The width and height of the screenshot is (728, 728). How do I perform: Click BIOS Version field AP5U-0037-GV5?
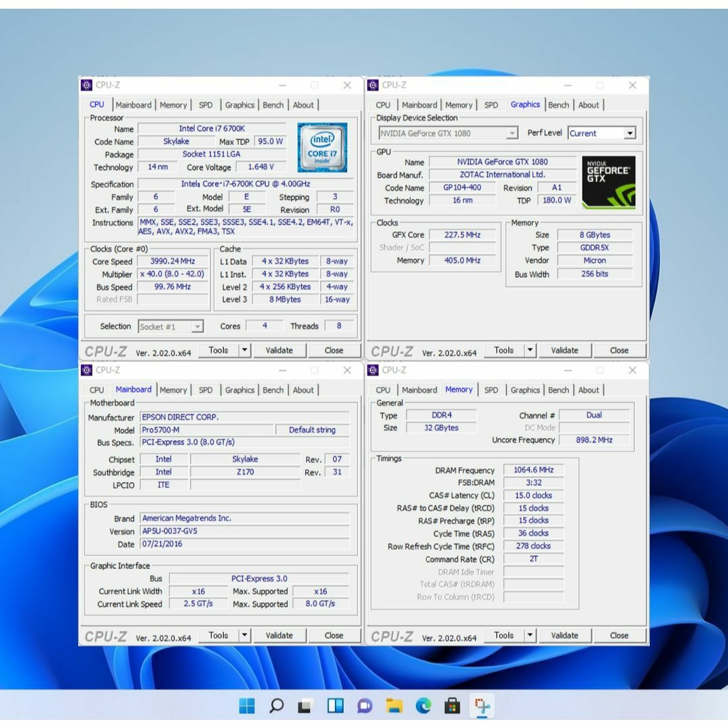tap(245, 530)
